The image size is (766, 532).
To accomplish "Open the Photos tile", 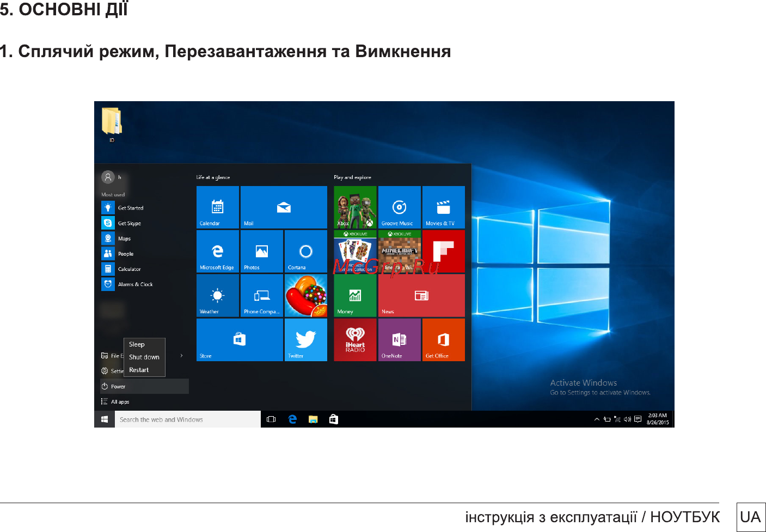I will [x=262, y=251].
